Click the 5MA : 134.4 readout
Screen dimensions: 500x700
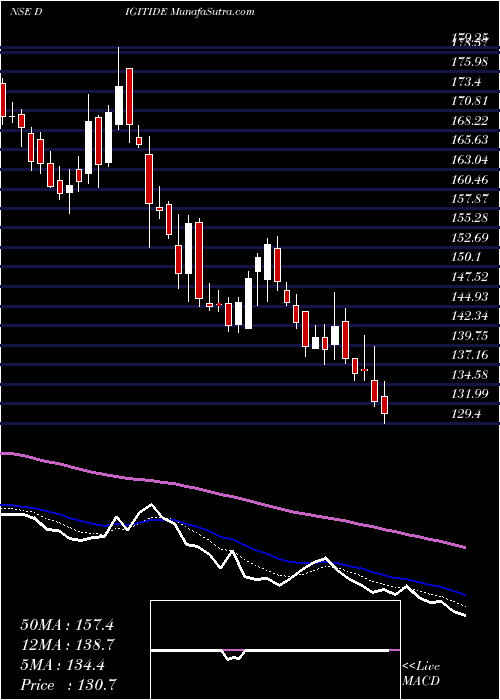tap(62, 665)
